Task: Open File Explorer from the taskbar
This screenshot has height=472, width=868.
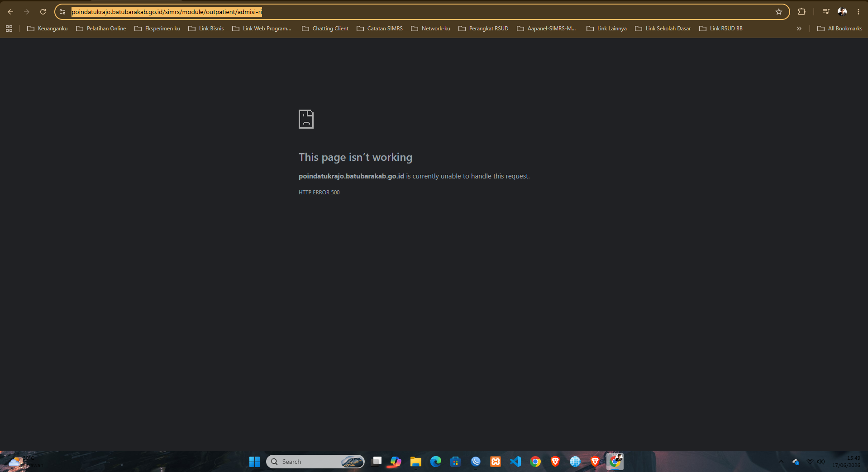Action: coord(416,462)
